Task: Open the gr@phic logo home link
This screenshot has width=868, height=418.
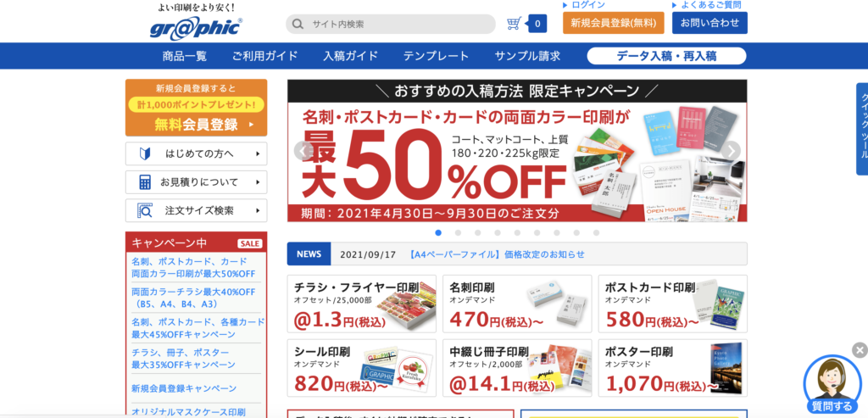Action: pos(196,28)
